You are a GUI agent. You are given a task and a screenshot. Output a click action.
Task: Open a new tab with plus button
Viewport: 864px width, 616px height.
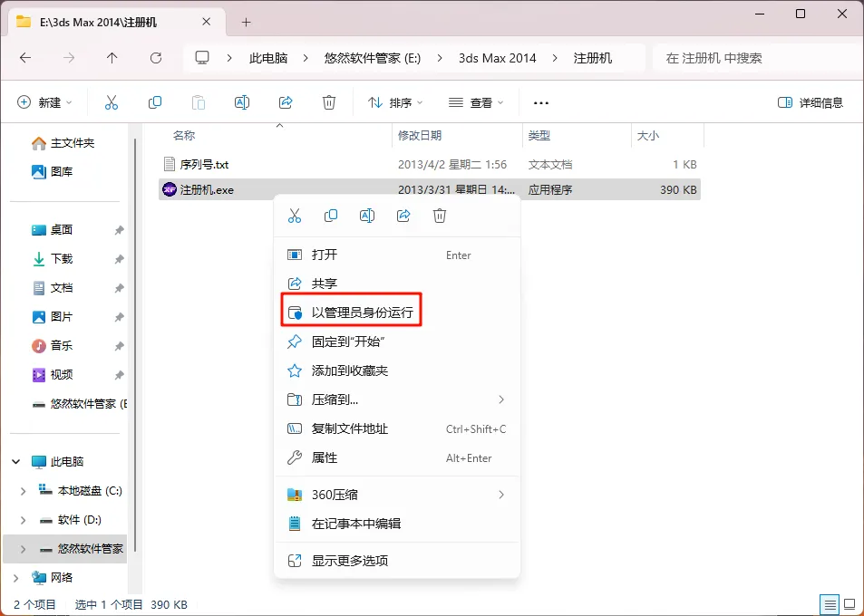click(x=247, y=22)
